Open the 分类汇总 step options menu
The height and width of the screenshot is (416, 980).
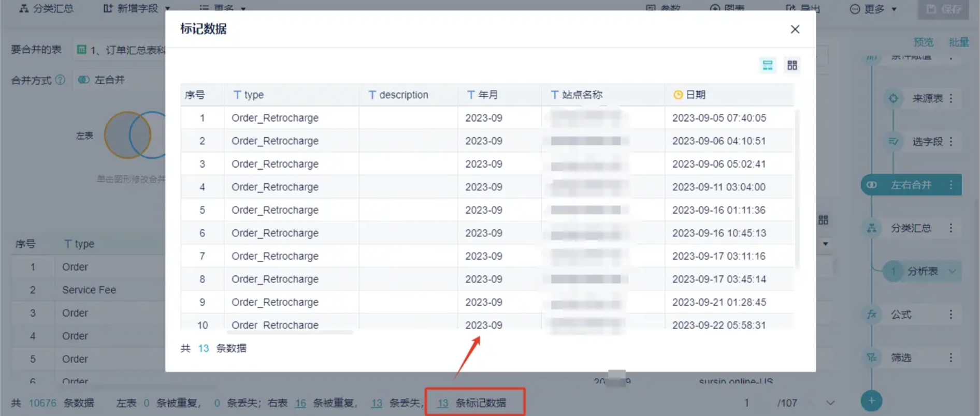coord(951,228)
